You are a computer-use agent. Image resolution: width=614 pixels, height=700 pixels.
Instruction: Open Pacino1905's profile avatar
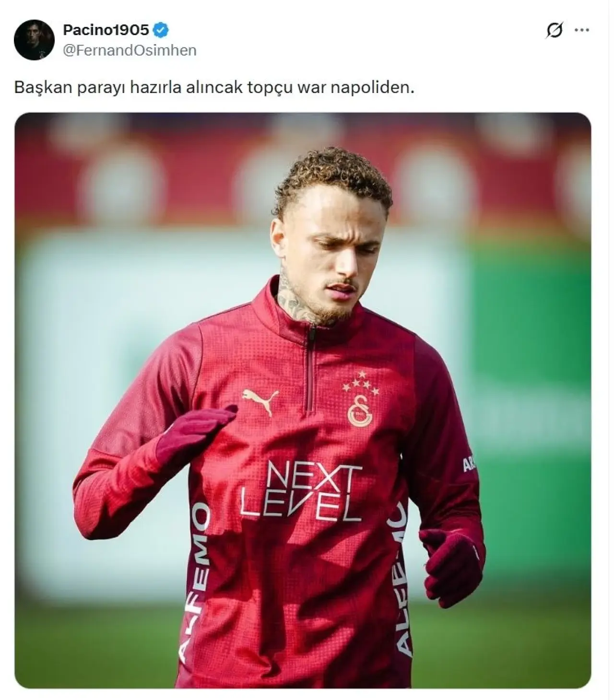click(34, 40)
